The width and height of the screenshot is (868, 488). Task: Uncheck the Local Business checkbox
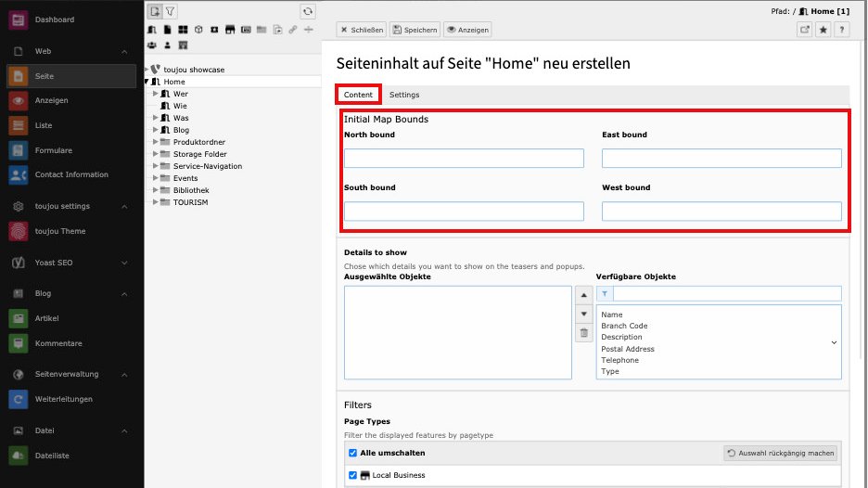pos(352,475)
